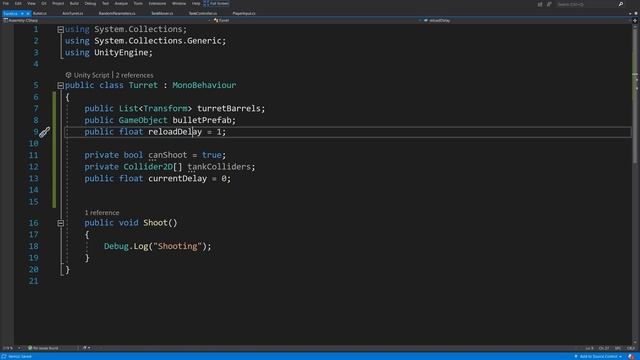The height and width of the screenshot is (360, 640).
Task: Open the View menu
Action: click(x=31, y=3)
